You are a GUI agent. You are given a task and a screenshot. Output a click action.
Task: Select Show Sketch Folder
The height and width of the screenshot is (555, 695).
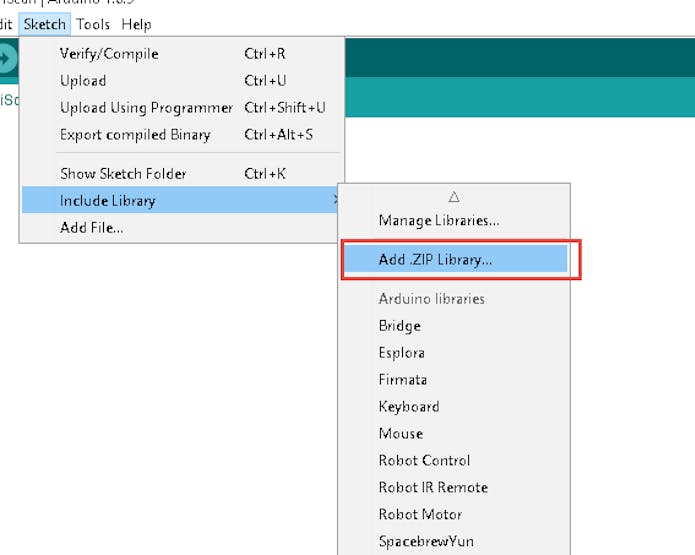coord(182,174)
